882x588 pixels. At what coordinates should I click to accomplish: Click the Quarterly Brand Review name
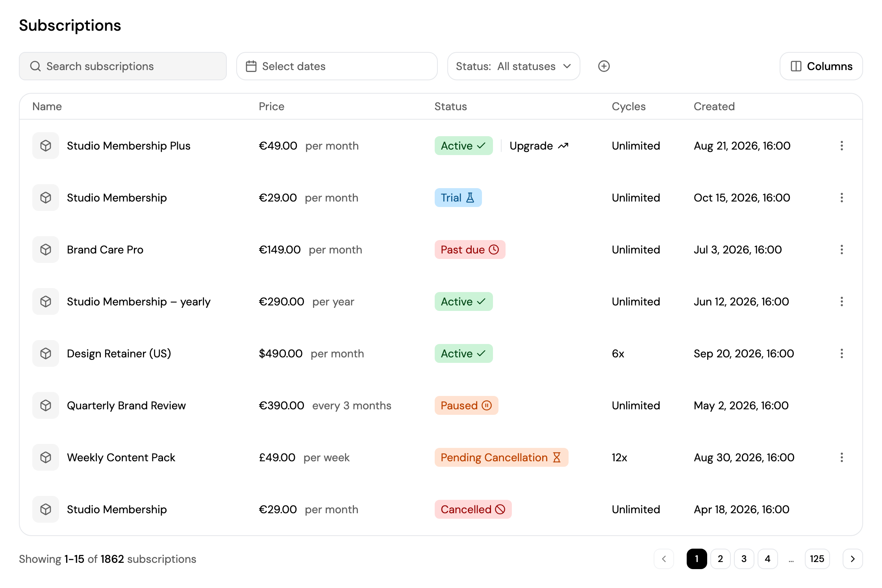pyautogui.click(x=126, y=405)
